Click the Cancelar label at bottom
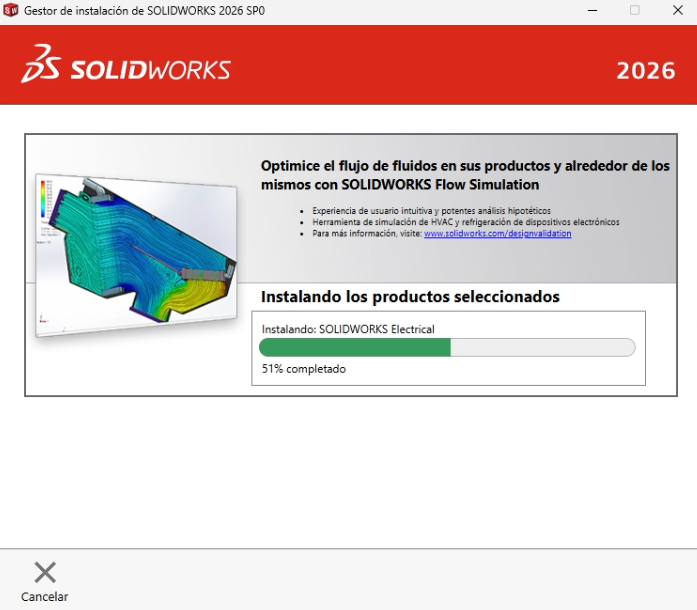The width and height of the screenshot is (697, 610). (44, 597)
